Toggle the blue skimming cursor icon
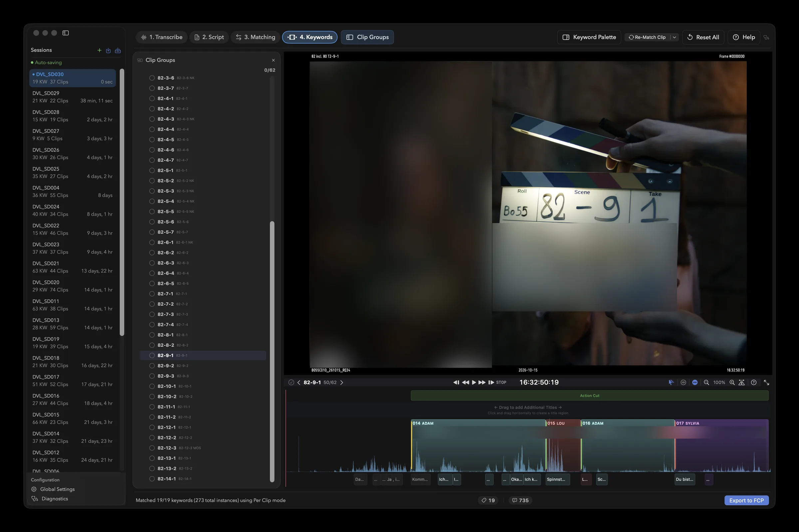The width and height of the screenshot is (799, 532). pyautogui.click(x=671, y=382)
